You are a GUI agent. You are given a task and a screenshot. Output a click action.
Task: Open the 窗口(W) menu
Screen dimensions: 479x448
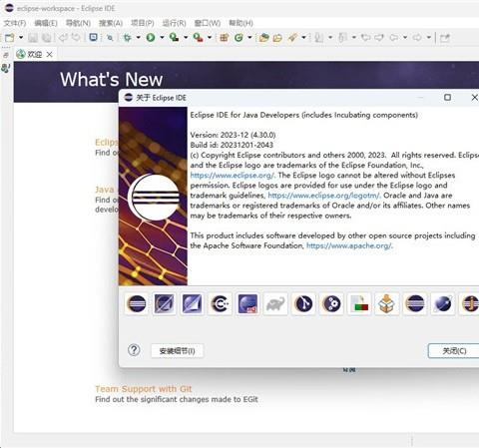point(208,23)
